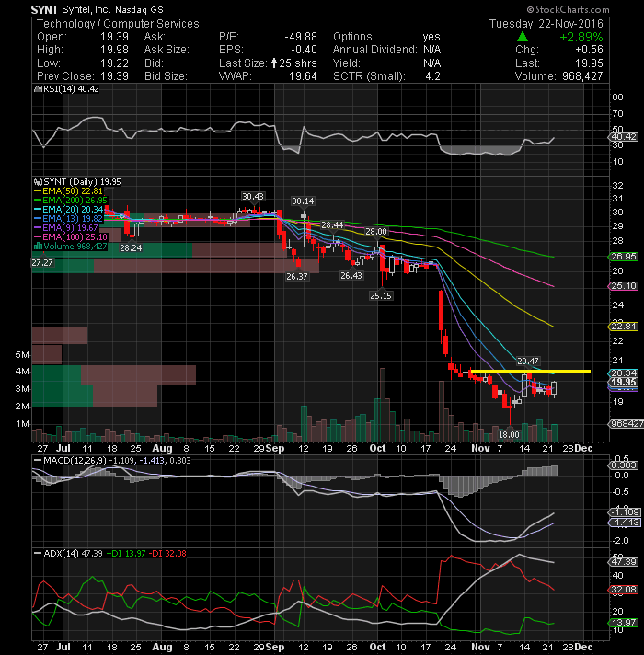This screenshot has height=655, width=644.
Task: Click the Annual Dividend N/A value
Action: click(x=431, y=50)
